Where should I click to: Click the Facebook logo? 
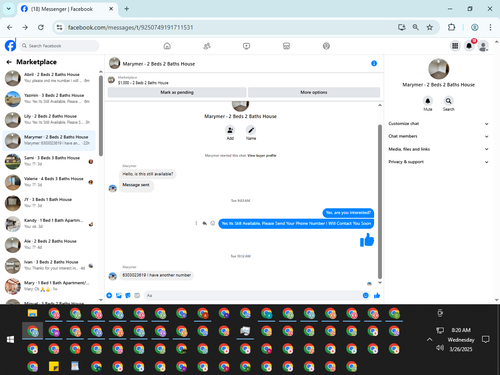pyautogui.click(x=10, y=46)
